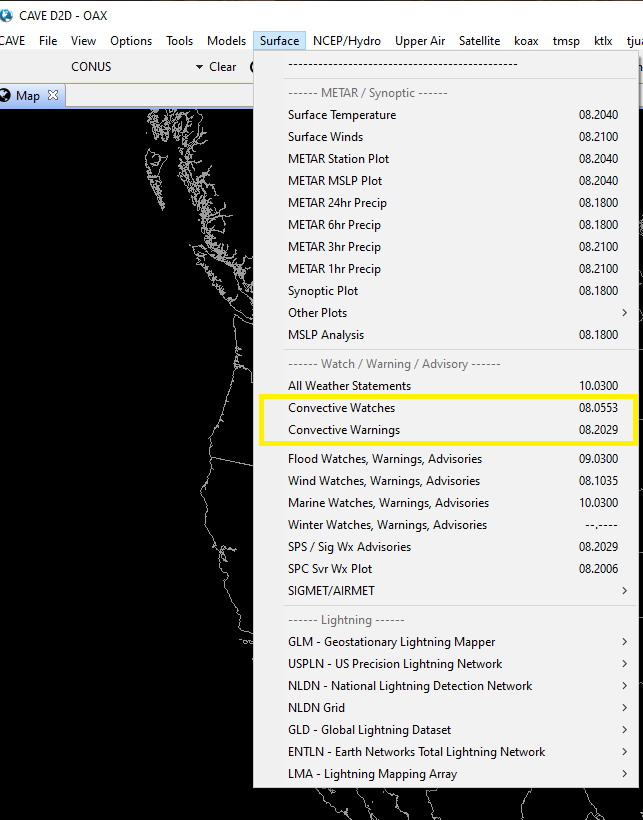Expand the SIGMET/AIRMET submenu
This screenshot has width=643, height=820.
pyautogui.click(x=331, y=591)
